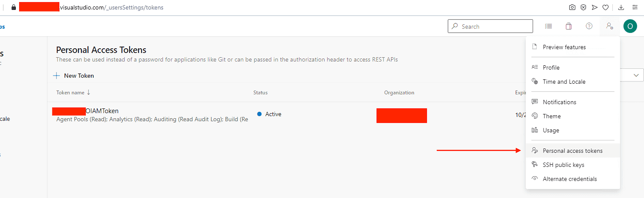The image size is (644, 198).
Task: Open the work items list icon
Action: point(548,26)
